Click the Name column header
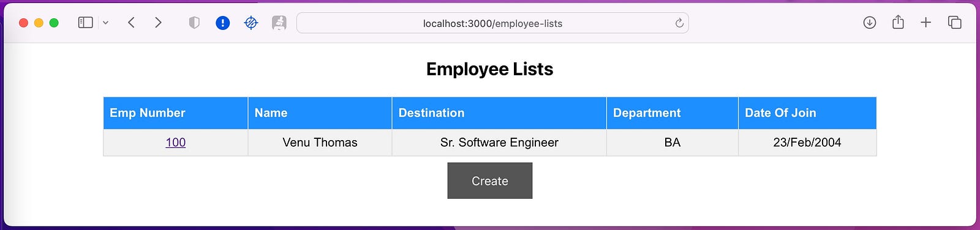 coord(320,113)
